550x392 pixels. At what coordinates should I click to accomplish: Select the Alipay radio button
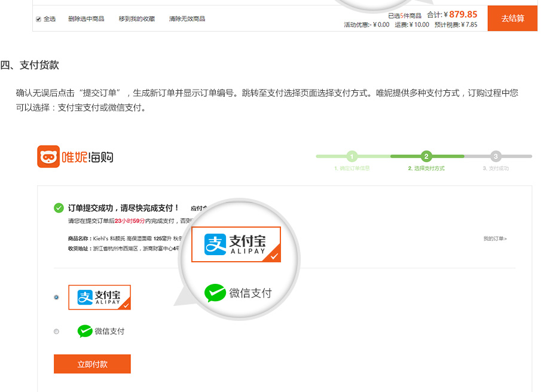click(56, 298)
